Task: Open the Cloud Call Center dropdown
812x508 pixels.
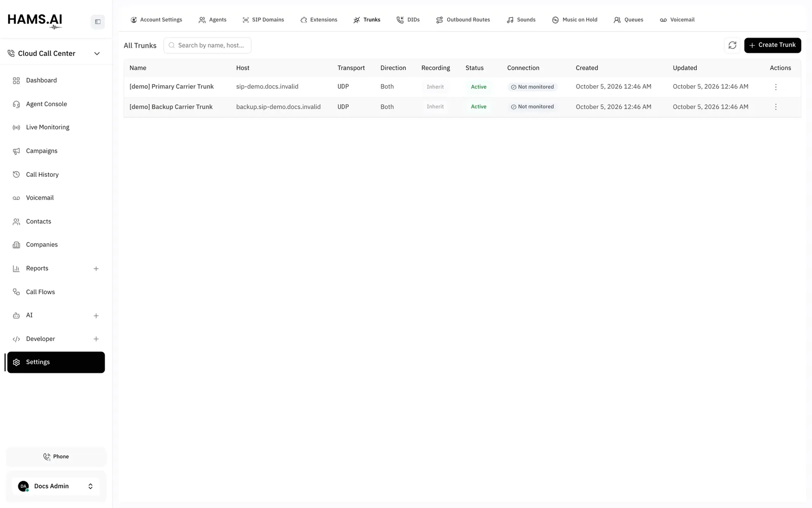Action: click(54, 53)
